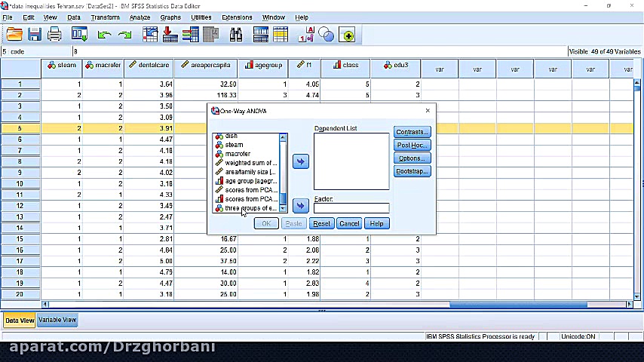
Task: Click the Run descriptive statistics icon
Action: point(210,35)
